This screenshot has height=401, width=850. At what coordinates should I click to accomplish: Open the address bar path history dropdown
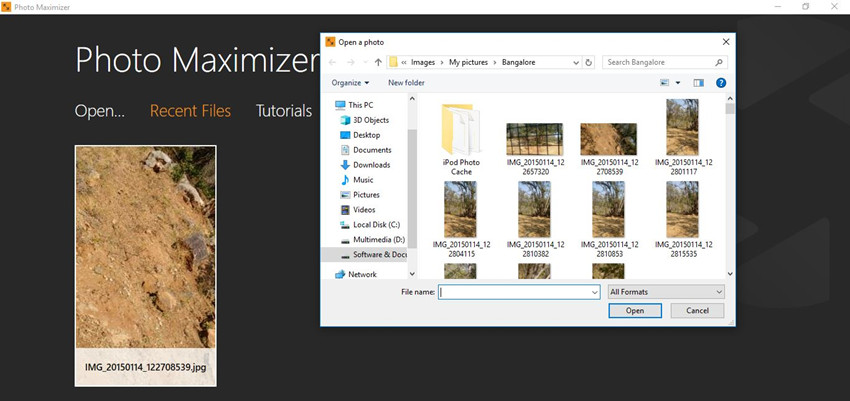coord(574,62)
